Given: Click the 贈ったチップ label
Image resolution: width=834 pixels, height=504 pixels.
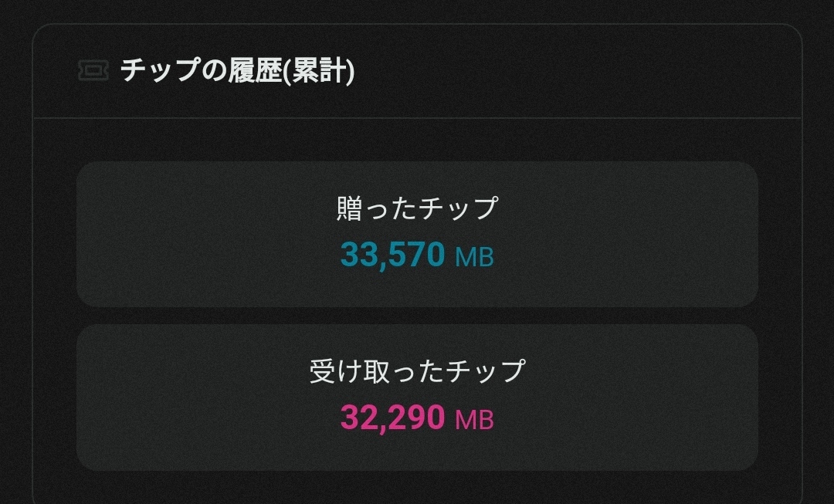Looking at the screenshot, I should (x=417, y=208).
